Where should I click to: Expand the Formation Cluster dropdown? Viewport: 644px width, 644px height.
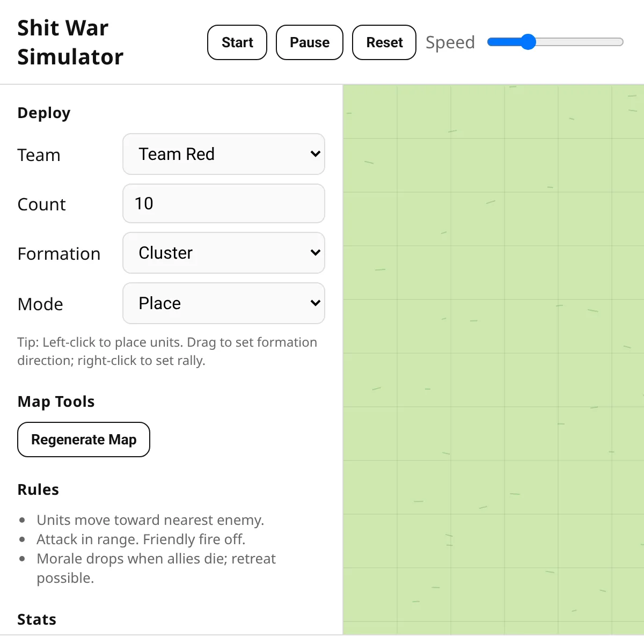click(224, 253)
